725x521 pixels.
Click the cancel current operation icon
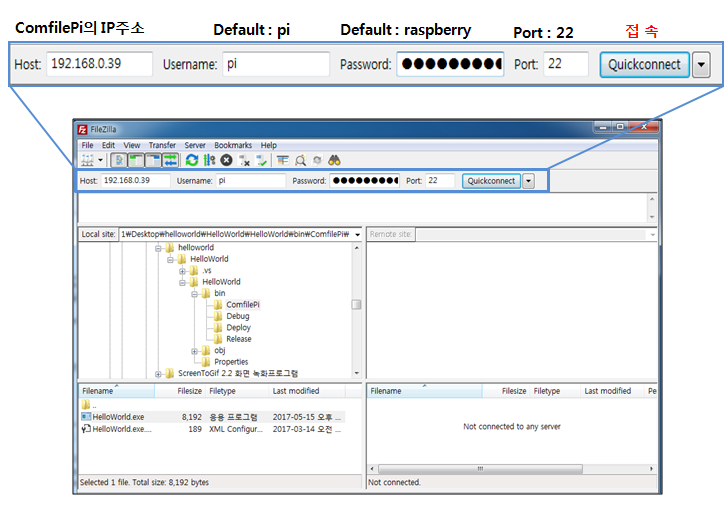pos(227,160)
